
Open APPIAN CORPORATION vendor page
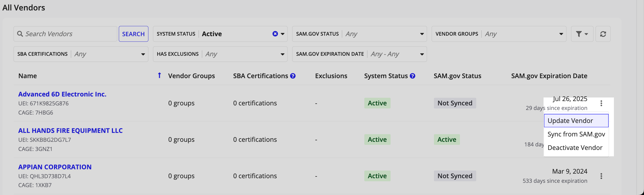point(55,167)
